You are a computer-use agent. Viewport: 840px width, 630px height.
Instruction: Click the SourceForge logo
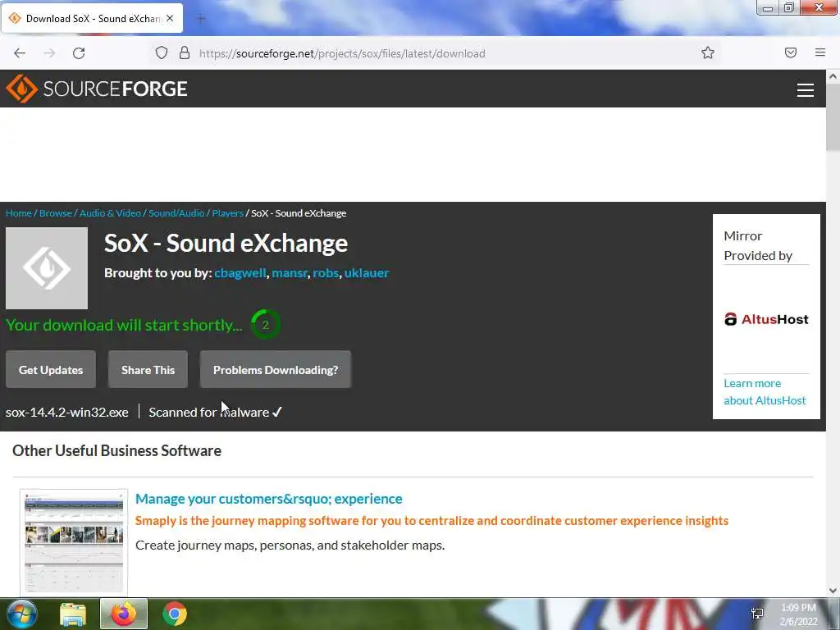[97, 89]
